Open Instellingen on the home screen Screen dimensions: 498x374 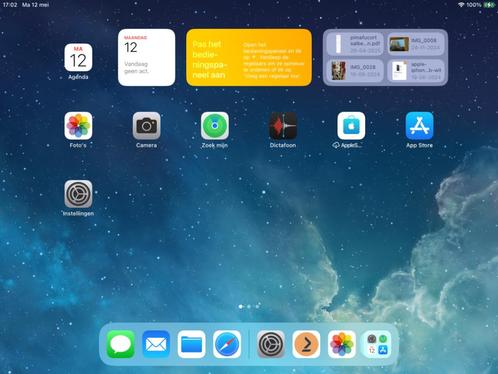pos(78,194)
